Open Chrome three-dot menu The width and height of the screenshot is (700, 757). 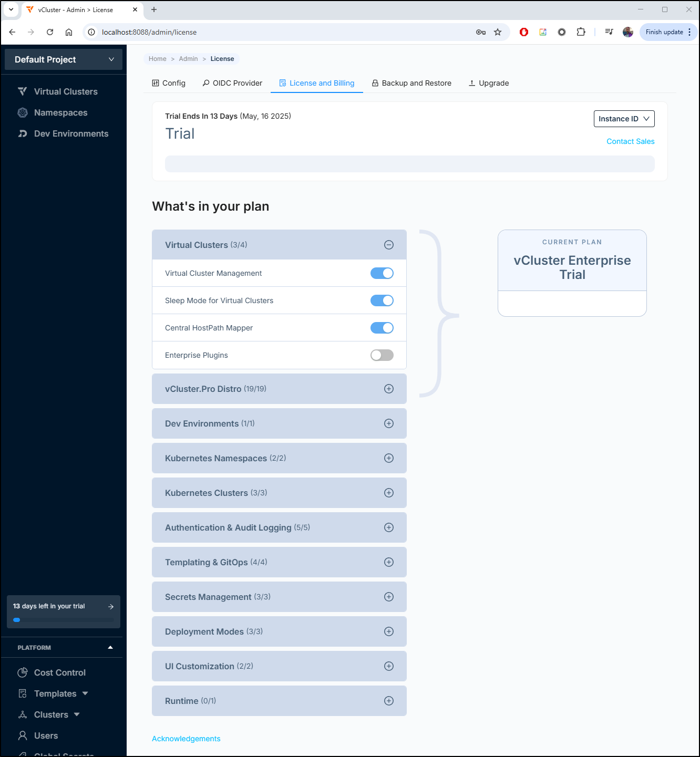689,32
